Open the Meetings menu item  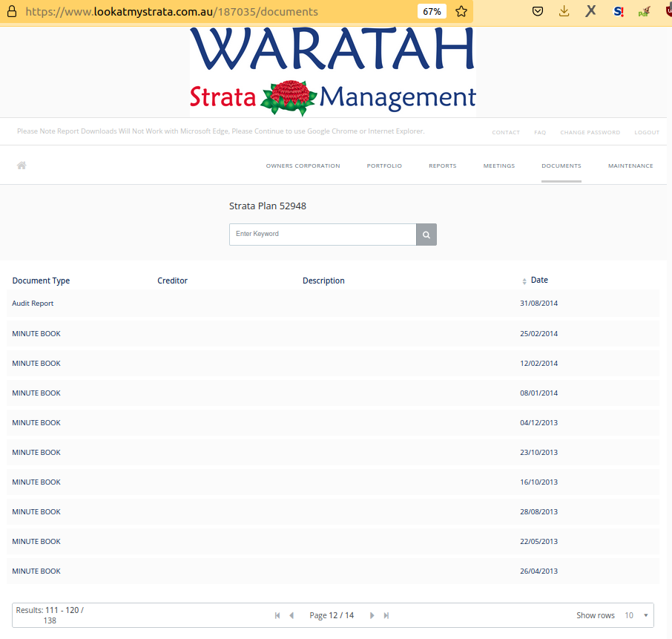(x=498, y=166)
